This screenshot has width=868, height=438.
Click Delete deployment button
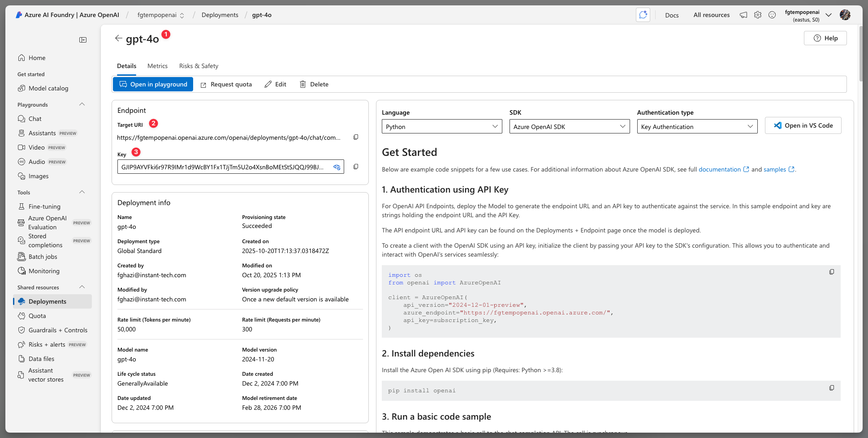coord(314,84)
